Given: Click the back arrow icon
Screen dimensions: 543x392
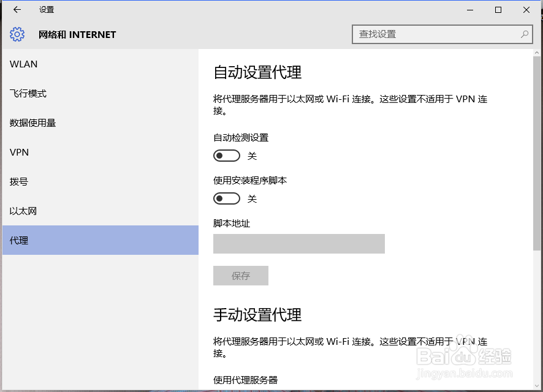Looking at the screenshot, I should (x=17, y=10).
